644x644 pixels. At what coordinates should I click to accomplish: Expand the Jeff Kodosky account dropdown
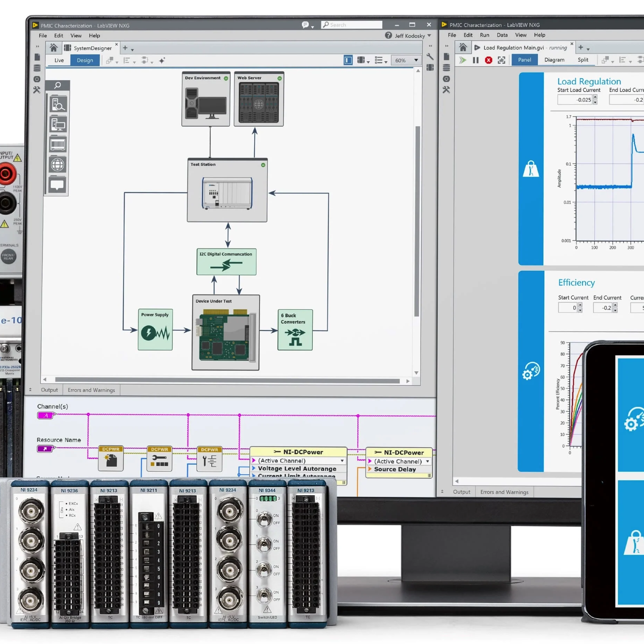429,36
